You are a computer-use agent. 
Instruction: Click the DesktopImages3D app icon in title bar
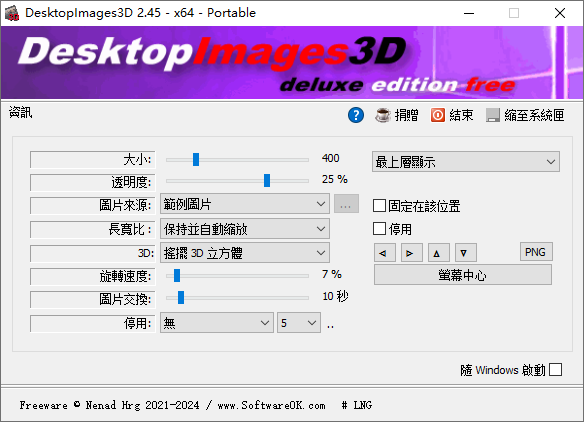(12, 13)
